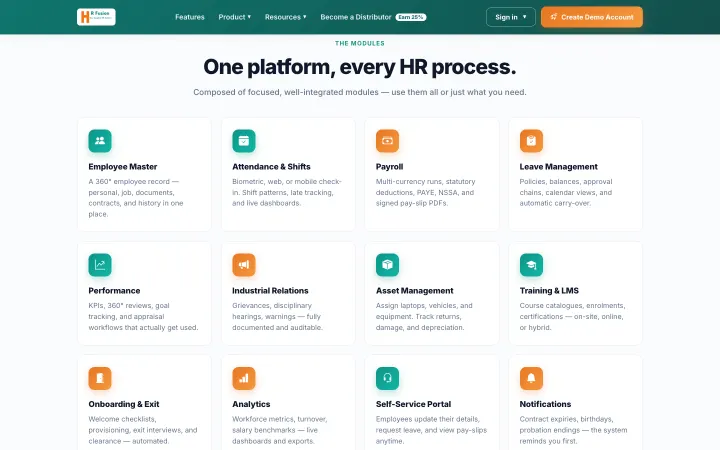Click the 'Grievances, disciplinary hearings' description

tap(277, 316)
